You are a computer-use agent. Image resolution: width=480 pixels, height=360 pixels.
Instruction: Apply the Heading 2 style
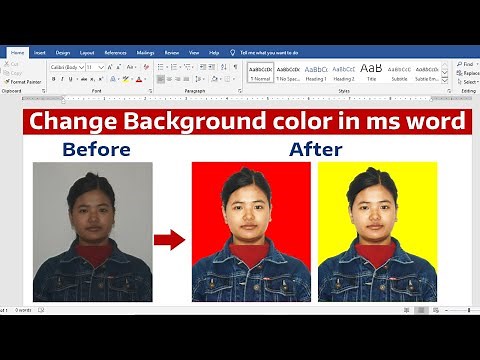[344, 73]
